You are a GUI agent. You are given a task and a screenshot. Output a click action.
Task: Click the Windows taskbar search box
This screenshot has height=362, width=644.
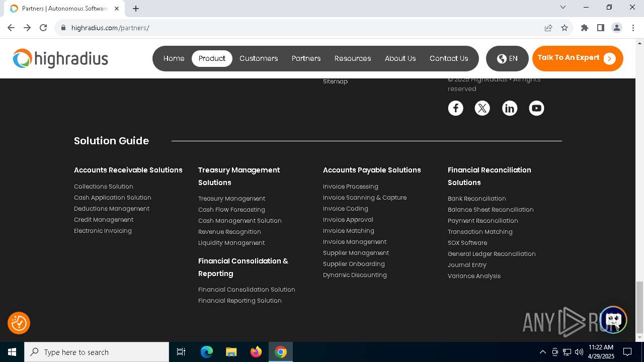coord(97,352)
